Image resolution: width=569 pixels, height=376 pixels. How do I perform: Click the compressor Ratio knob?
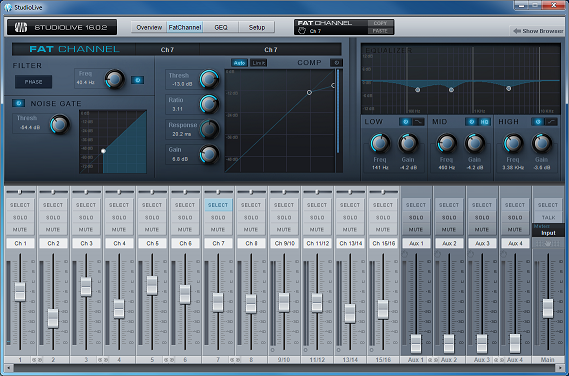click(x=209, y=104)
